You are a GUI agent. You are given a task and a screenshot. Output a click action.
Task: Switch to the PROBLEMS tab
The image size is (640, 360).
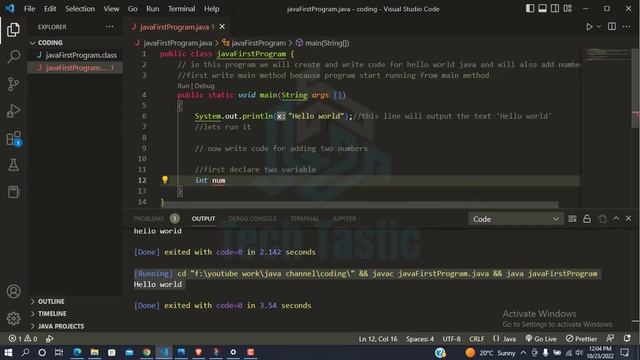149,219
